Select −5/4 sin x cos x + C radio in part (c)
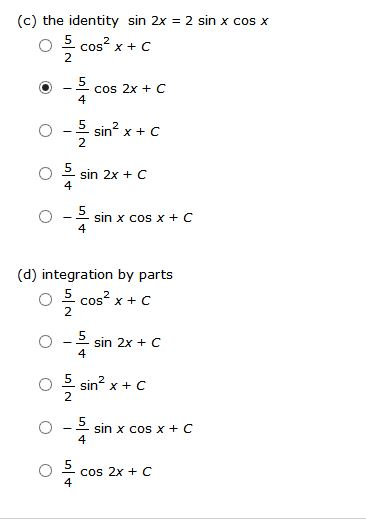Screen dimensions: 366x525 pyautogui.click(x=46, y=217)
